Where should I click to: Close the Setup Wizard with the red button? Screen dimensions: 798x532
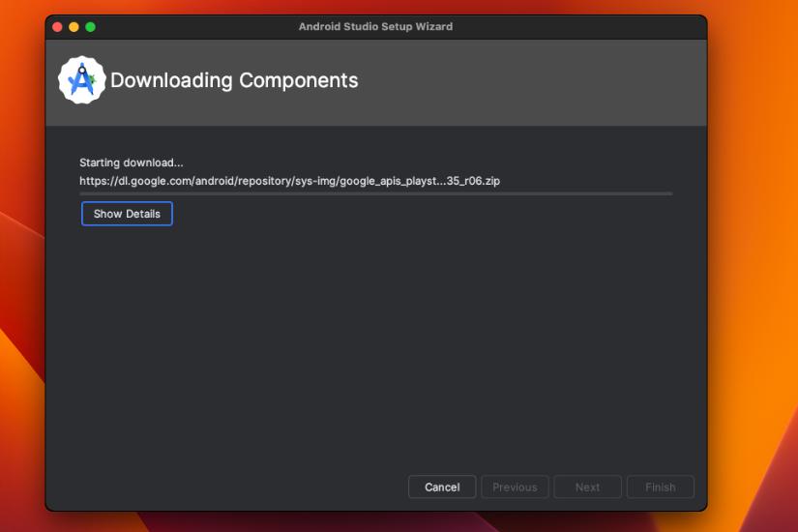pos(57,27)
